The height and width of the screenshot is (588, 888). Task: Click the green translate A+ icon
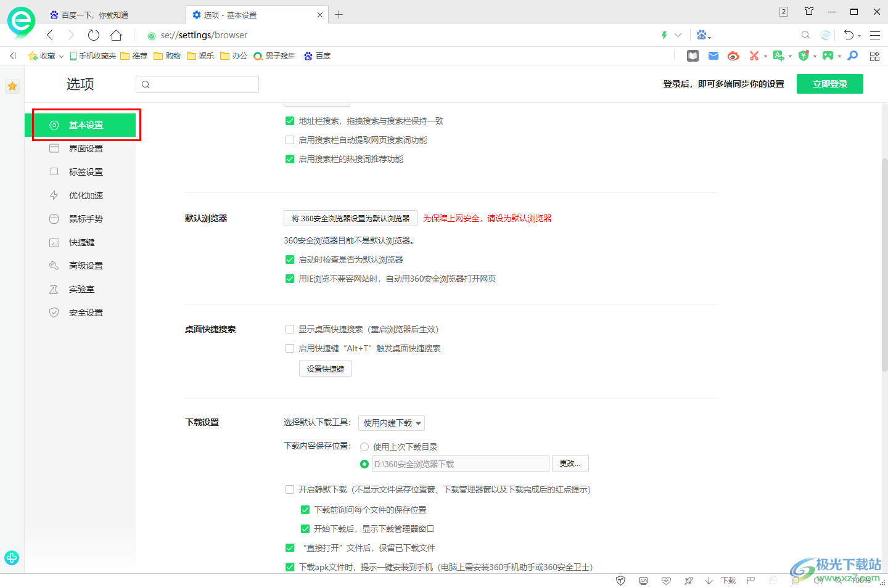[x=778, y=56]
